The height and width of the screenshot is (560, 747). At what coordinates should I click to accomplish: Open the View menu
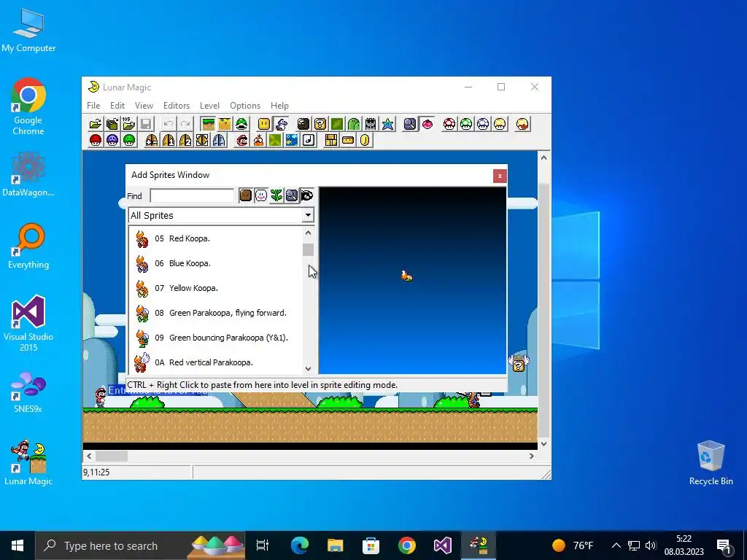tap(144, 106)
